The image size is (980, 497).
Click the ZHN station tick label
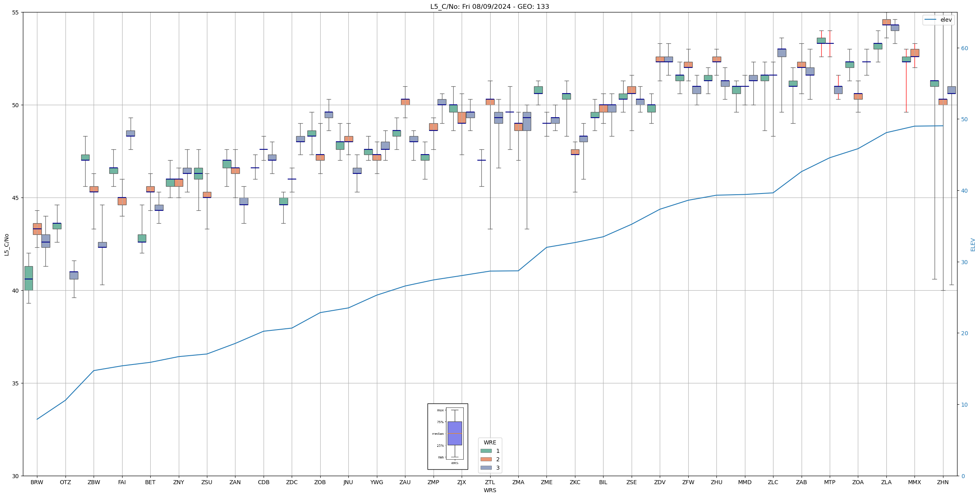tap(942, 482)
